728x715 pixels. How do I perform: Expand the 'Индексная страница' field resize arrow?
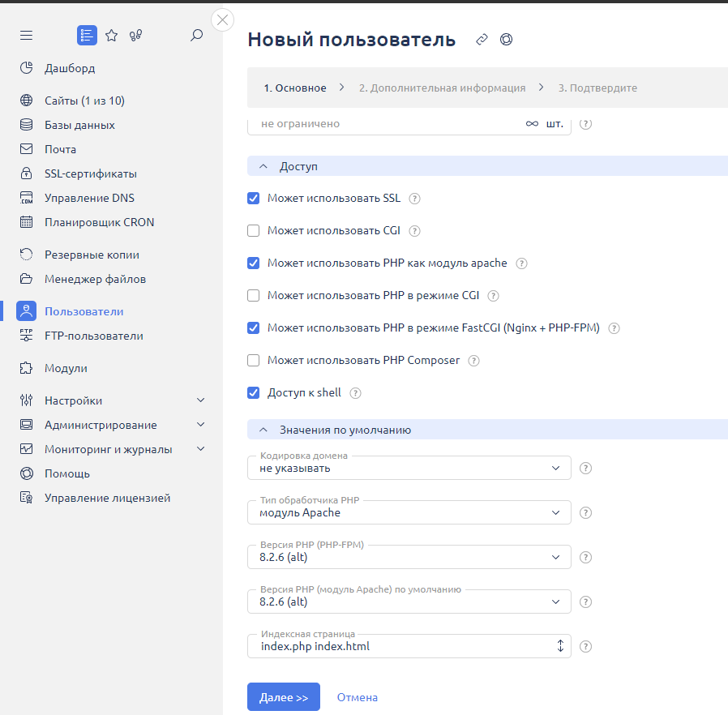pyautogui.click(x=560, y=646)
